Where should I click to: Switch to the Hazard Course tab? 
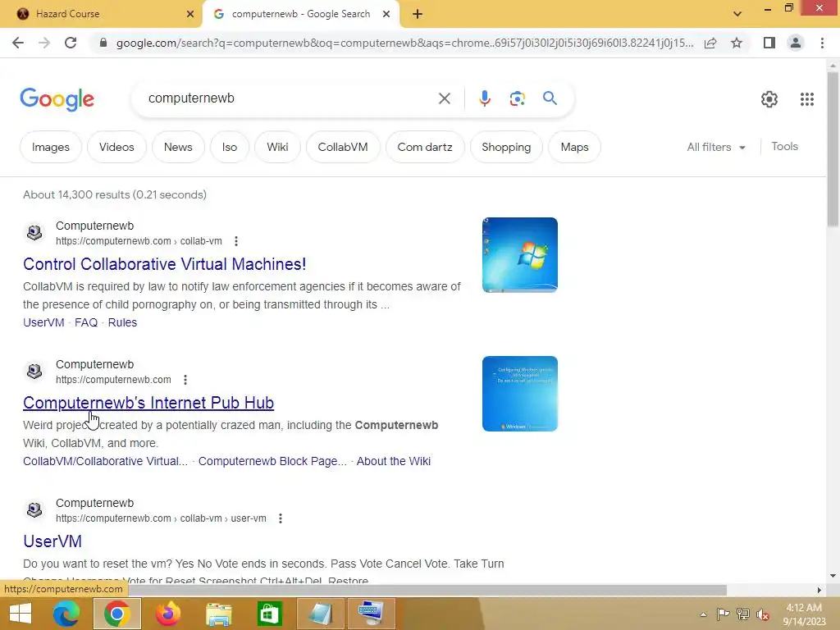pyautogui.click(x=101, y=14)
